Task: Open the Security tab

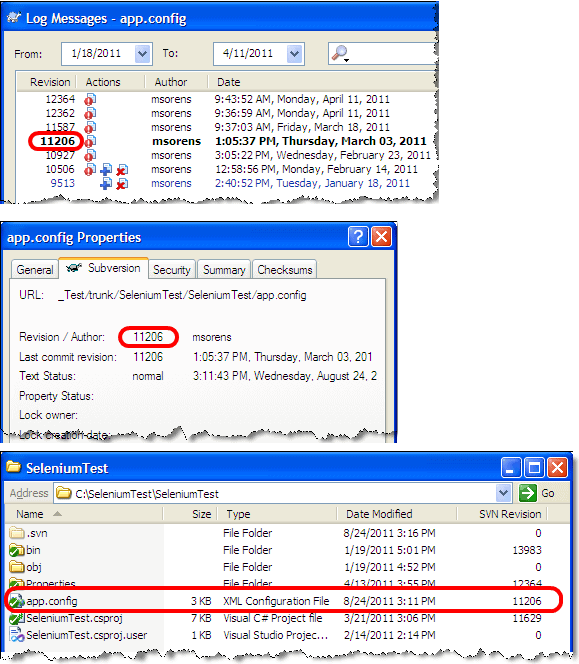Action: click(172, 269)
